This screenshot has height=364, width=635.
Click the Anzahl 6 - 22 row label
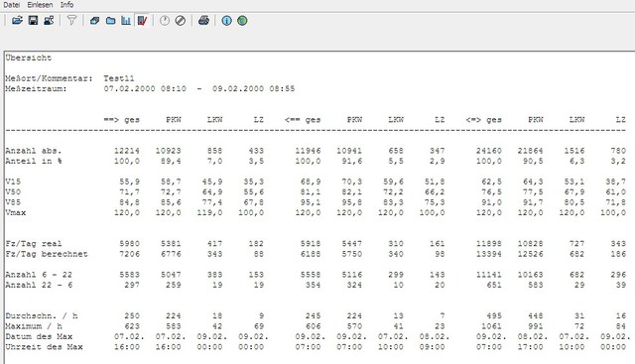39,275
